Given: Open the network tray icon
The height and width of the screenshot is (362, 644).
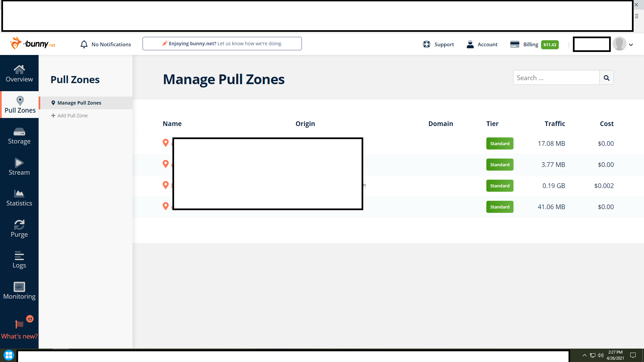Looking at the screenshot, I should [593, 355].
